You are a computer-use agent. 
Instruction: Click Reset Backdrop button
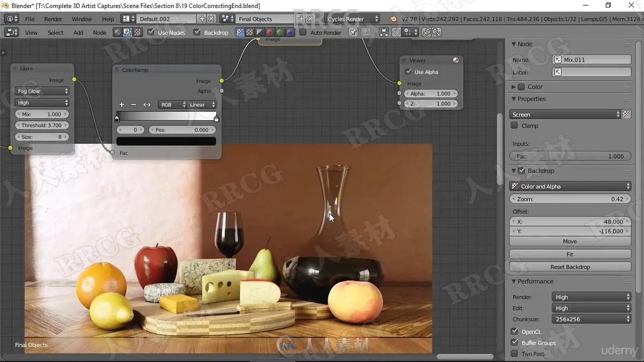pos(570,267)
